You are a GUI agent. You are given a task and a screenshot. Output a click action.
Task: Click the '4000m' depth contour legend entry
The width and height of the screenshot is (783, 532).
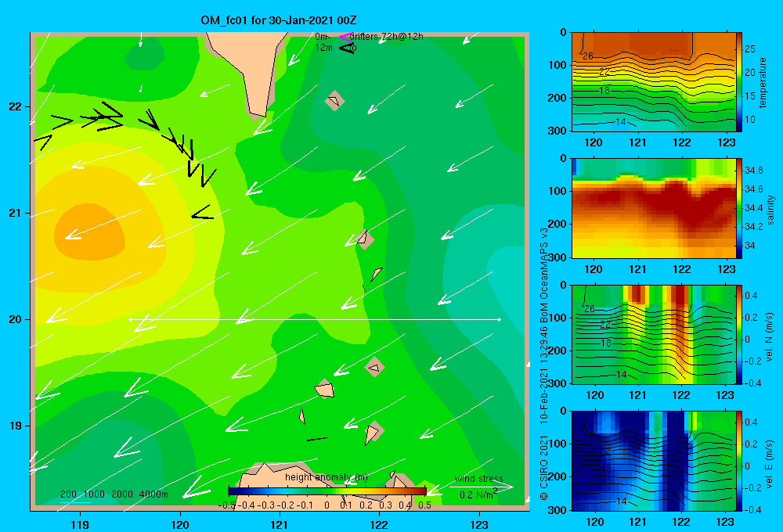[x=153, y=494]
